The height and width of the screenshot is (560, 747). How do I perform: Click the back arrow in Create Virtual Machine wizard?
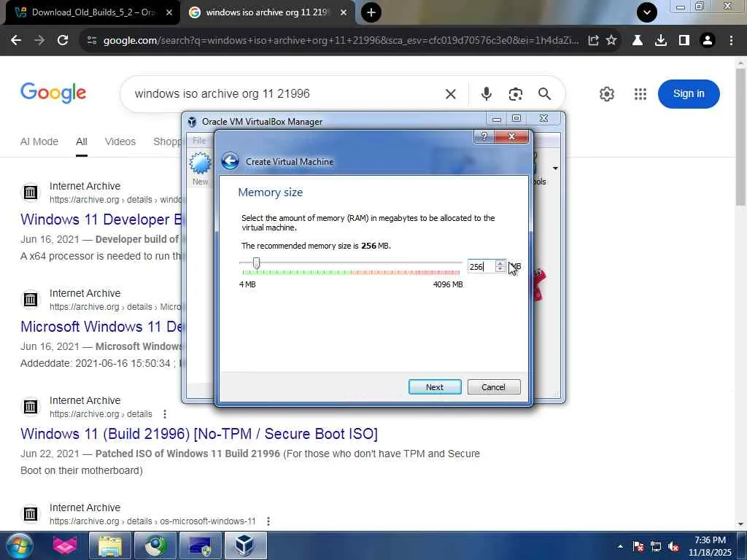(230, 161)
